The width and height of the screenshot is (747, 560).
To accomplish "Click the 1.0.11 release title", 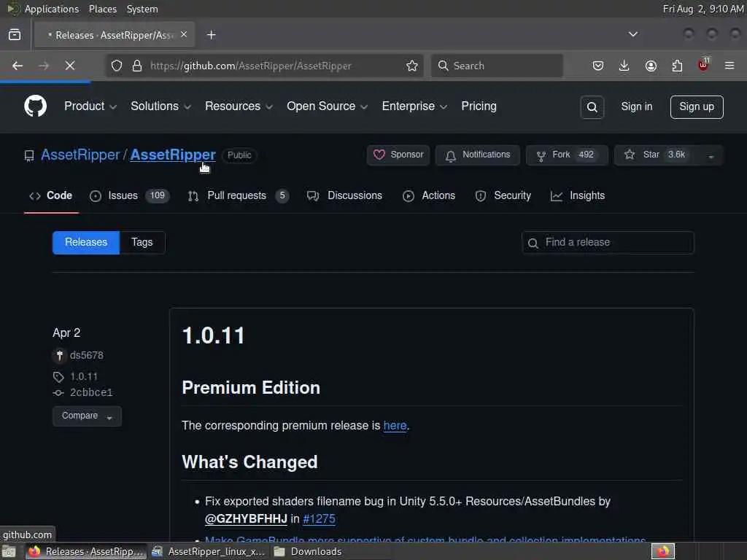I will [x=213, y=335].
